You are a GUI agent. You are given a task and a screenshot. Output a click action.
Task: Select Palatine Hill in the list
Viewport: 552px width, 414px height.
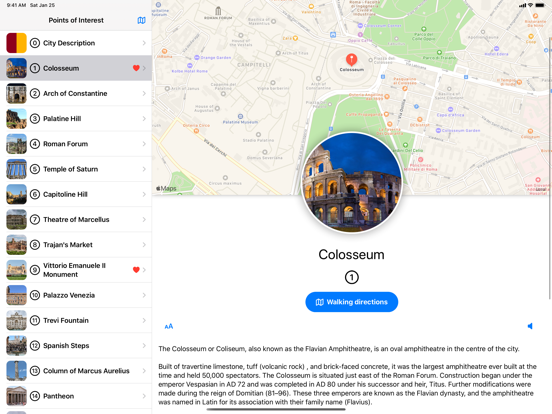(x=76, y=119)
